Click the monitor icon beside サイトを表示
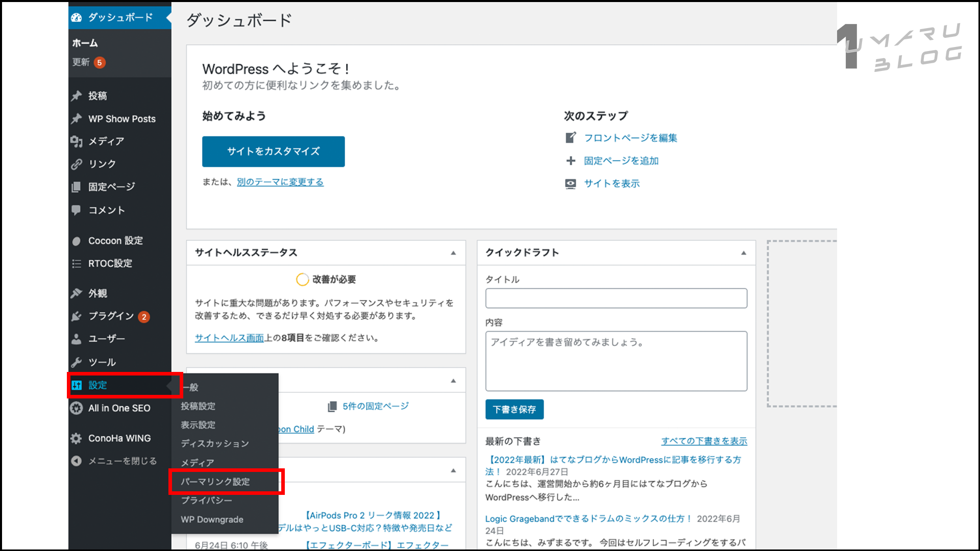980x551 pixels. (571, 184)
